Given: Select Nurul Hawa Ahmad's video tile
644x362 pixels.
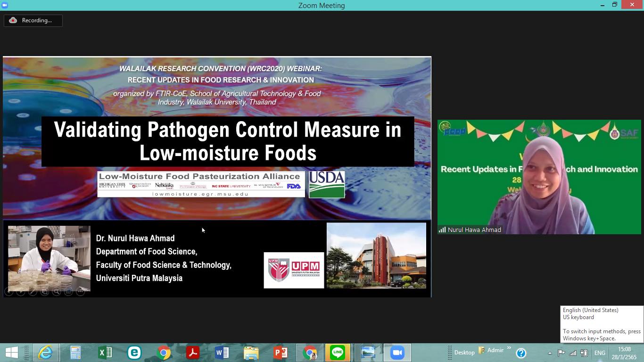Looking at the screenshot, I should click(x=539, y=177).
